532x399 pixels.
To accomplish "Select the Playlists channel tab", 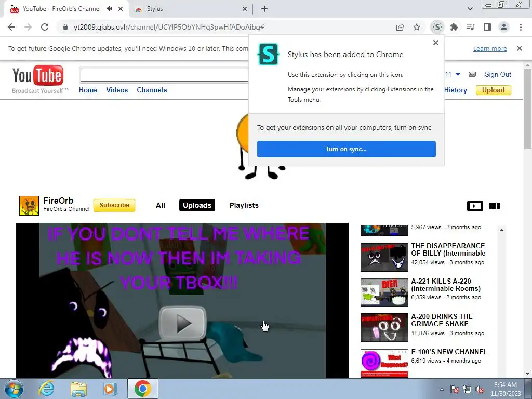I will pyautogui.click(x=244, y=205).
